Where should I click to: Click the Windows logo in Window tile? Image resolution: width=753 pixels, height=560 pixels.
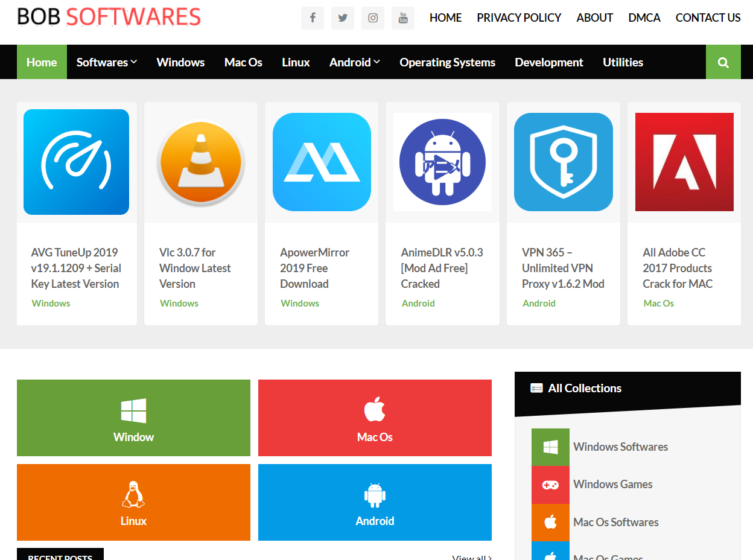(x=133, y=410)
